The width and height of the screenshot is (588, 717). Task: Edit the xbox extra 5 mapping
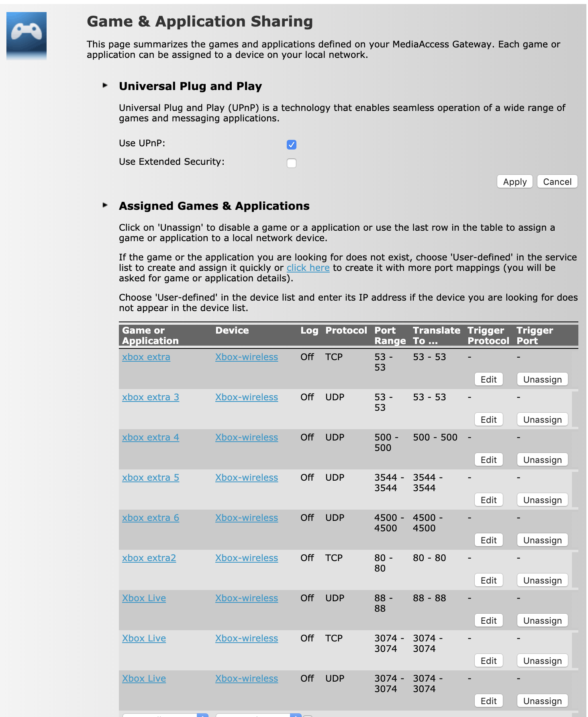pos(489,500)
